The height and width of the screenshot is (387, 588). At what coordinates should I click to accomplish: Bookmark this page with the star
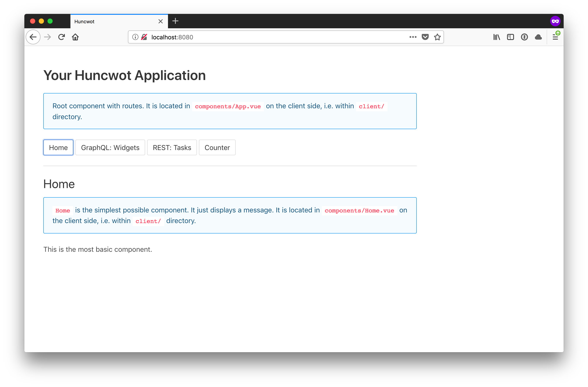[437, 37]
